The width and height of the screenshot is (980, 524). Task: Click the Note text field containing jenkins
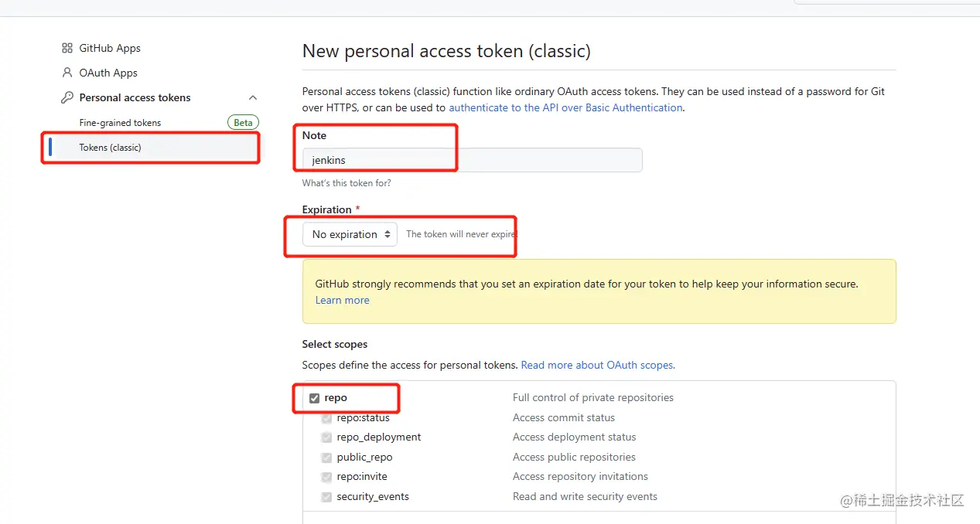point(472,160)
